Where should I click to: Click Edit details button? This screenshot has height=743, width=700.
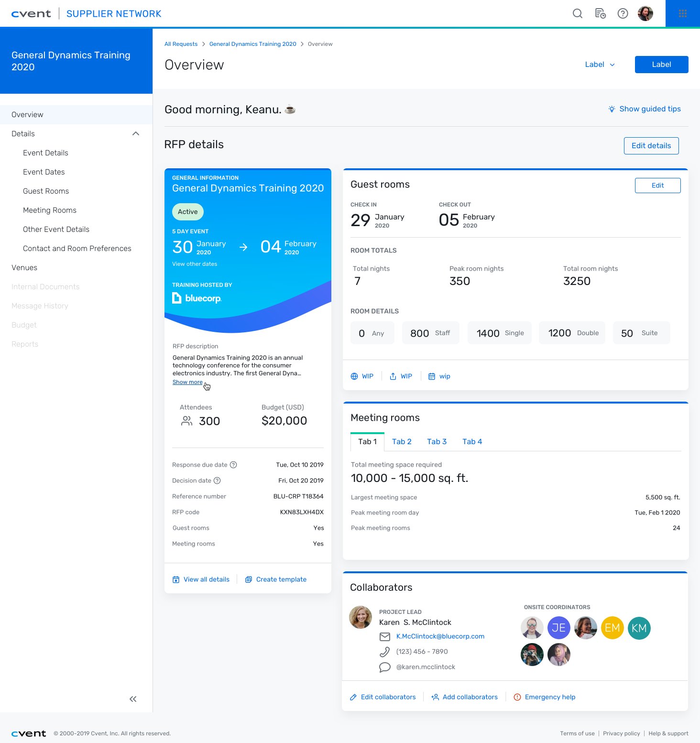coord(651,146)
